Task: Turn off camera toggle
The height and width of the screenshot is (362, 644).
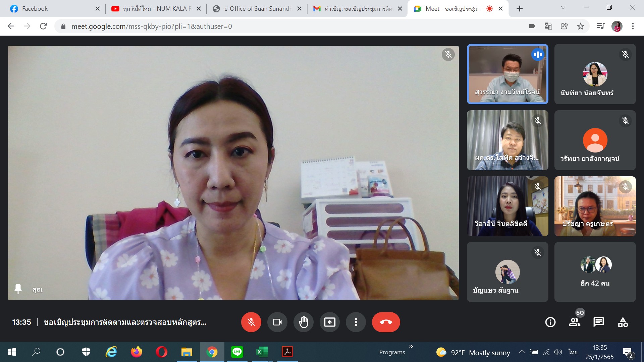Action: tap(277, 322)
